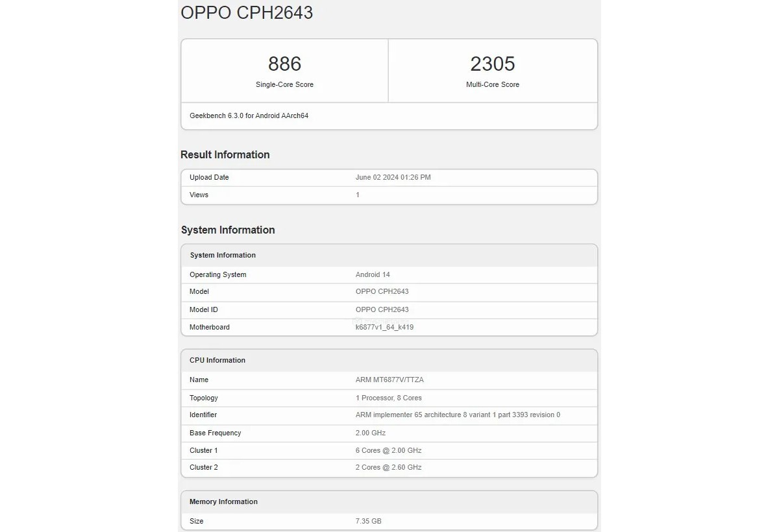Click the memory size value 7.35 GB

368,521
